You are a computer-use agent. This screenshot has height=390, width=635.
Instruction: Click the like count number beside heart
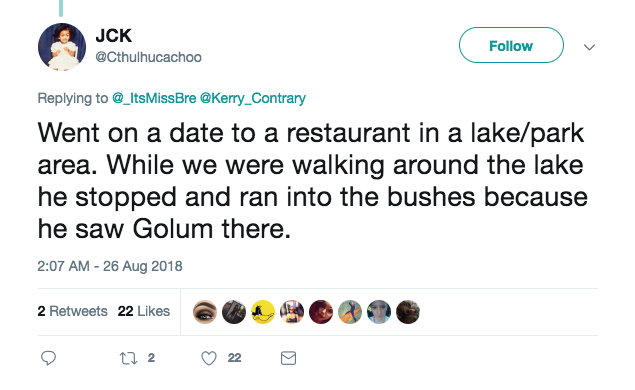pos(234,358)
